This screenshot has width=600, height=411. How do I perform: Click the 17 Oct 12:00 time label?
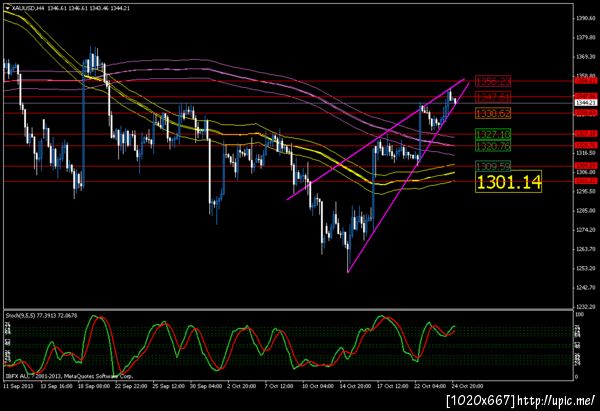click(x=393, y=386)
